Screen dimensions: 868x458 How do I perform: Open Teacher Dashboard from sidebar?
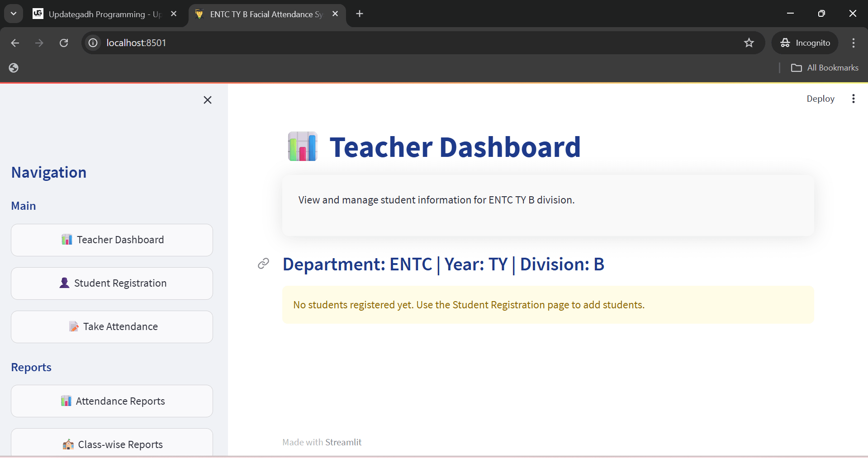pos(112,240)
